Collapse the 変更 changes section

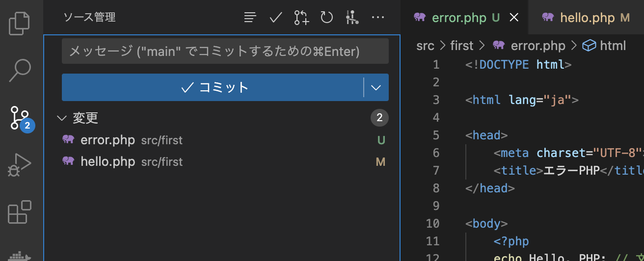pos(62,118)
